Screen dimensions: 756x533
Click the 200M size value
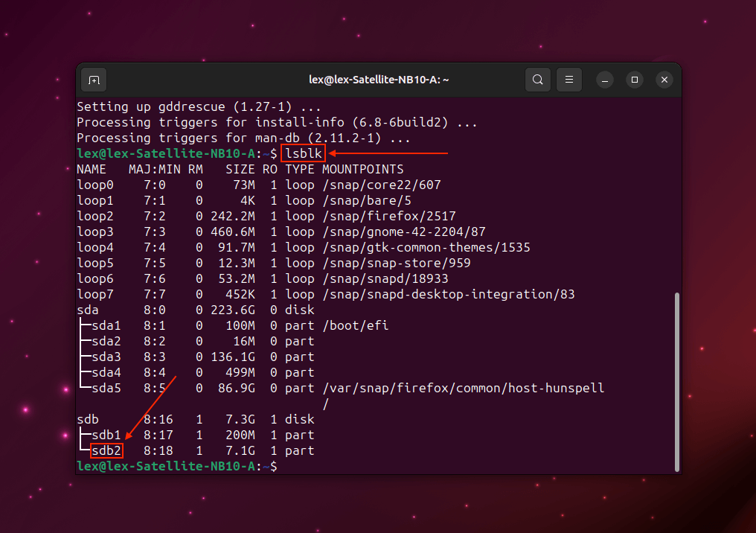click(240, 435)
